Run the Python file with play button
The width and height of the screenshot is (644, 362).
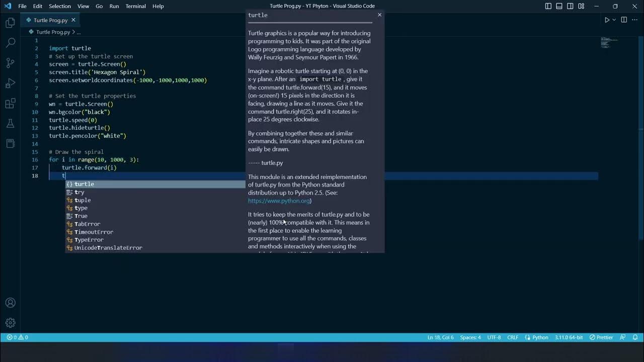coord(607,20)
